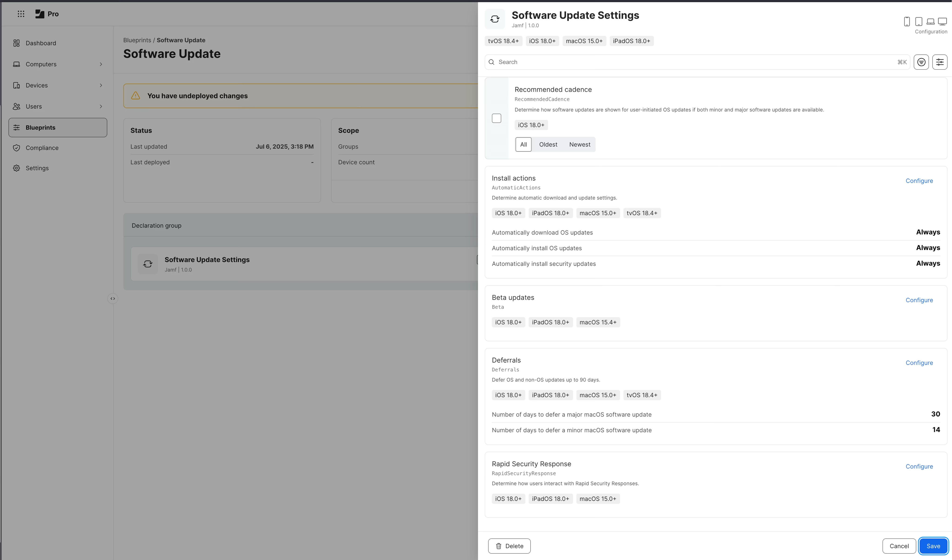Screen dimensions: 952x560
Task: Open the circular filter icon button
Action: click(921, 62)
